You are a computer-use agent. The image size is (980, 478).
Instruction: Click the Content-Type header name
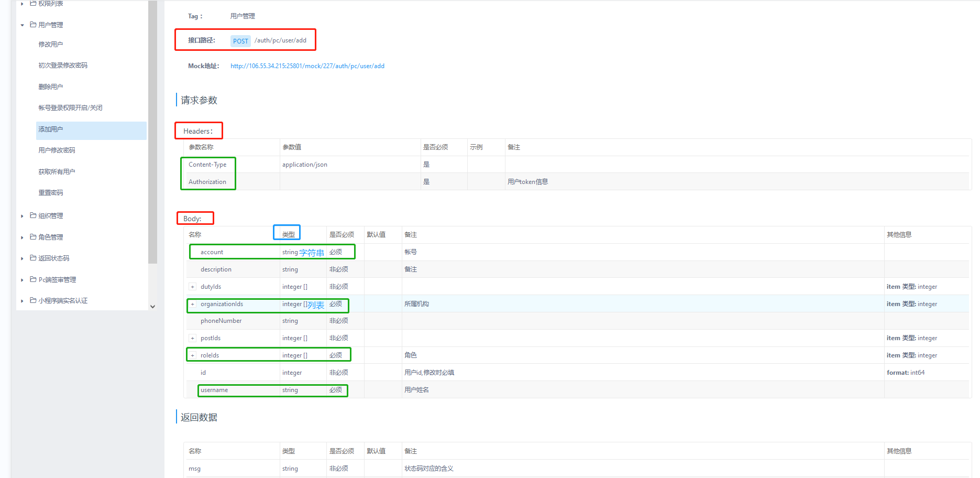[207, 165]
